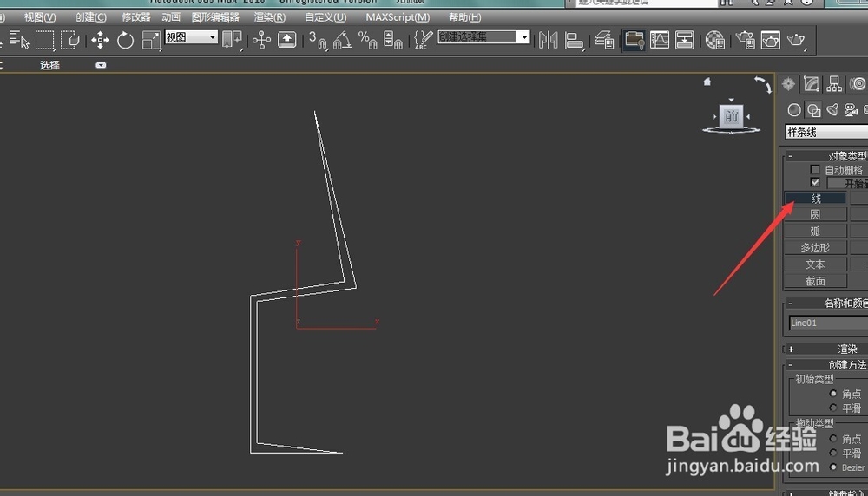Viewport: 868px width, 496px height.
Task: Uncheck the 开始新图形 checkbox
Action: click(x=815, y=182)
